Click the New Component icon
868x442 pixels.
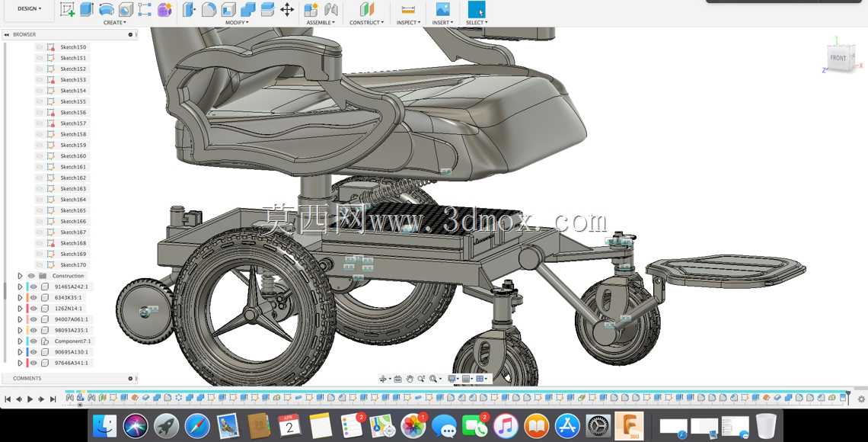click(x=311, y=9)
